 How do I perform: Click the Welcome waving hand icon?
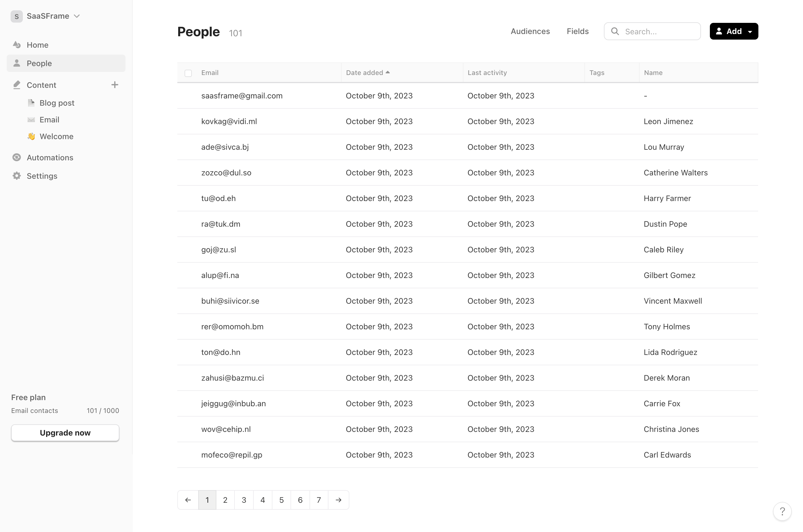tap(31, 136)
